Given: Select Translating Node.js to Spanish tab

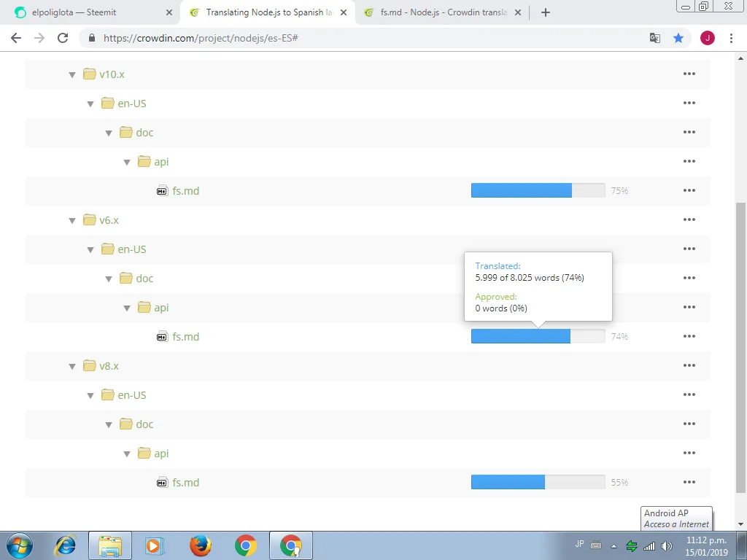Looking at the screenshot, I should [x=268, y=12].
